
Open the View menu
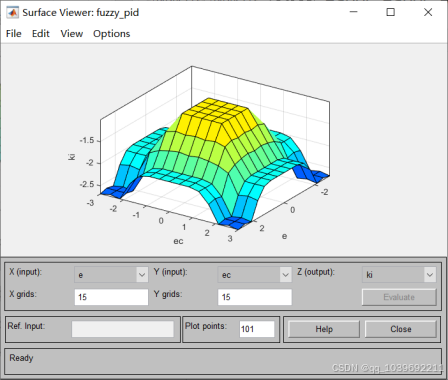[72, 34]
